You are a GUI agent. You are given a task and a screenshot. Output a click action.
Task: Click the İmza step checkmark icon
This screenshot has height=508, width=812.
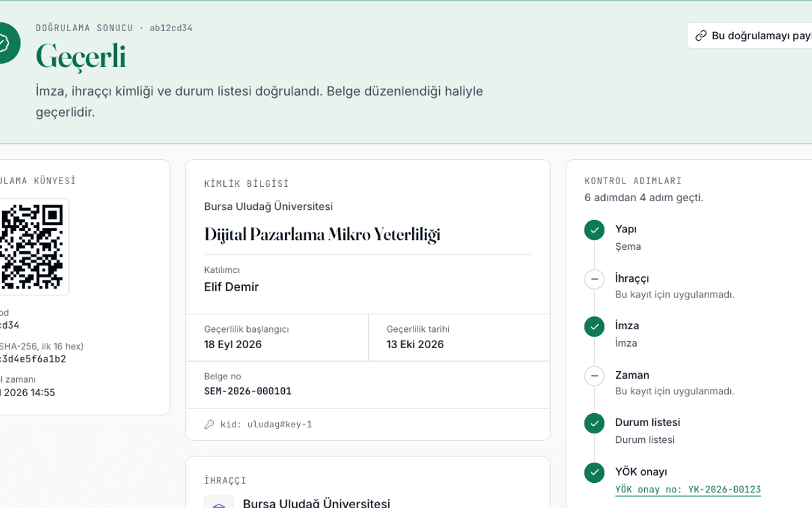pyautogui.click(x=594, y=326)
